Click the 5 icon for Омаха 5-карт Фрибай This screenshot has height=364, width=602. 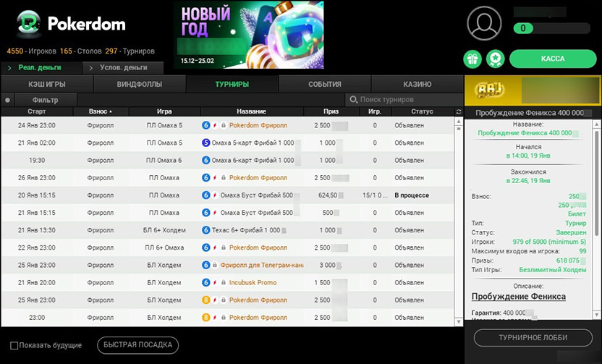(205, 143)
